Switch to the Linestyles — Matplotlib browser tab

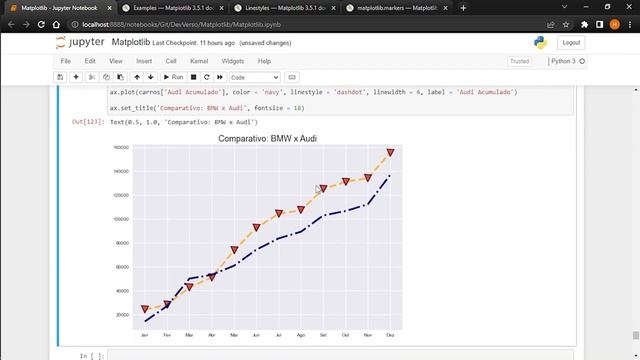tap(284, 8)
